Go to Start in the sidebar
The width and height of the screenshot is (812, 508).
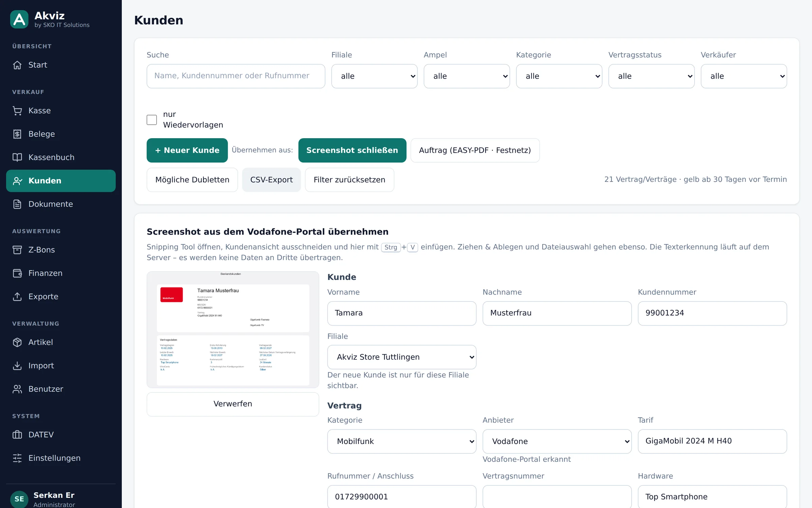pos(61,65)
